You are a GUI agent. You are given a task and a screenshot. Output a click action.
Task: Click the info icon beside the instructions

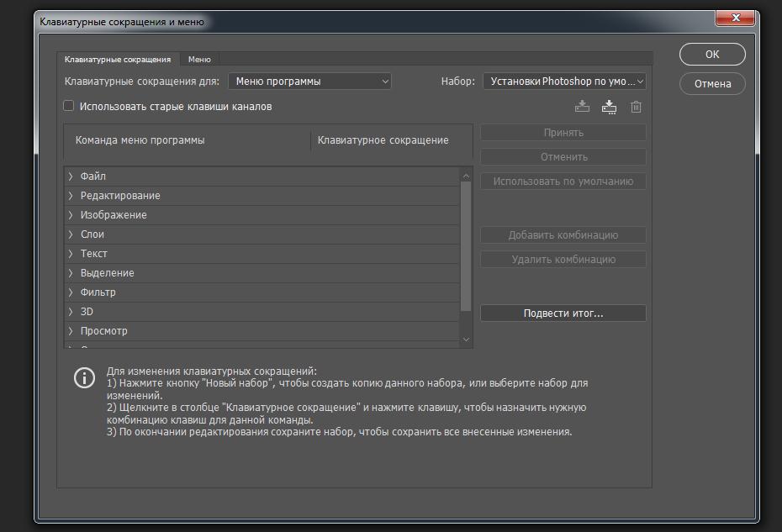coord(84,378)
